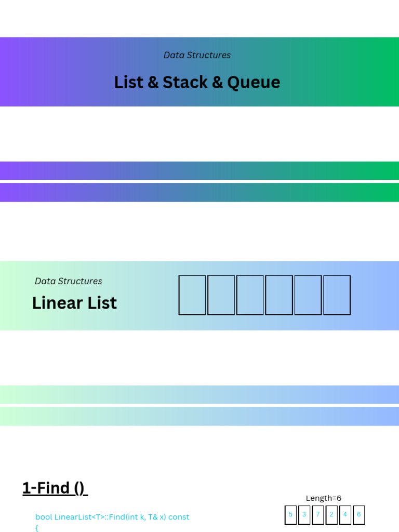
Task: Select the third empty box beside Linear List
Action: pyautogui.click(x=250, y=295)
